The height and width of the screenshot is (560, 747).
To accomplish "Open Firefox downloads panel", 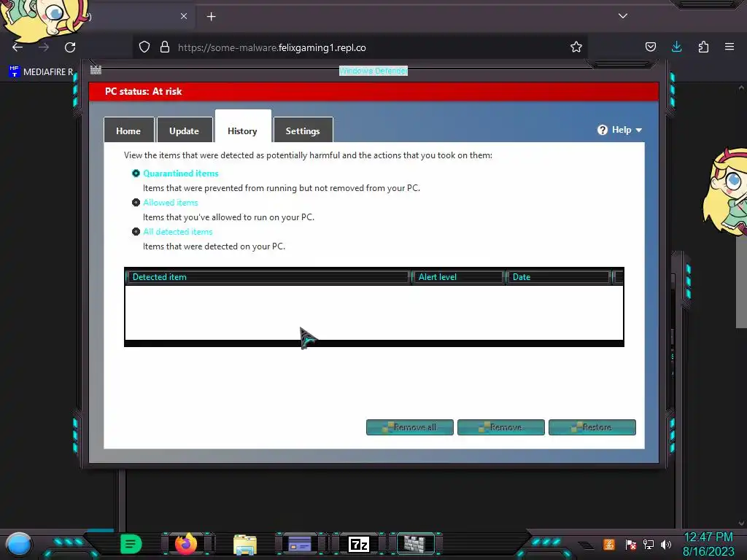I will [676, 47].
